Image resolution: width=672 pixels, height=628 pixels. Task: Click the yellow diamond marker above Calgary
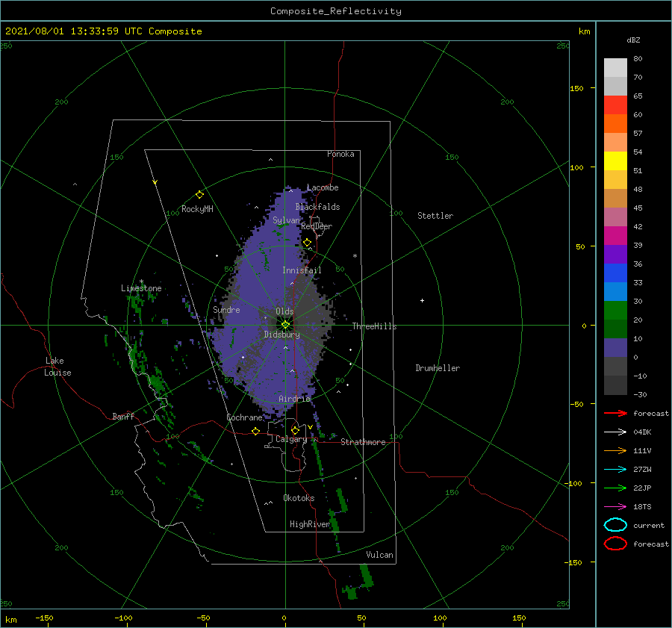pos(295,430)
